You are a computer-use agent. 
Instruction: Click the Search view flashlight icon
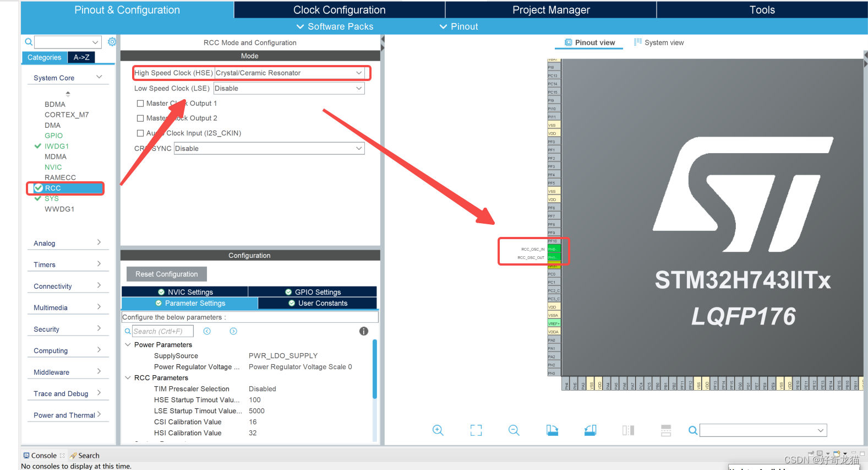[x=73, y=456]
